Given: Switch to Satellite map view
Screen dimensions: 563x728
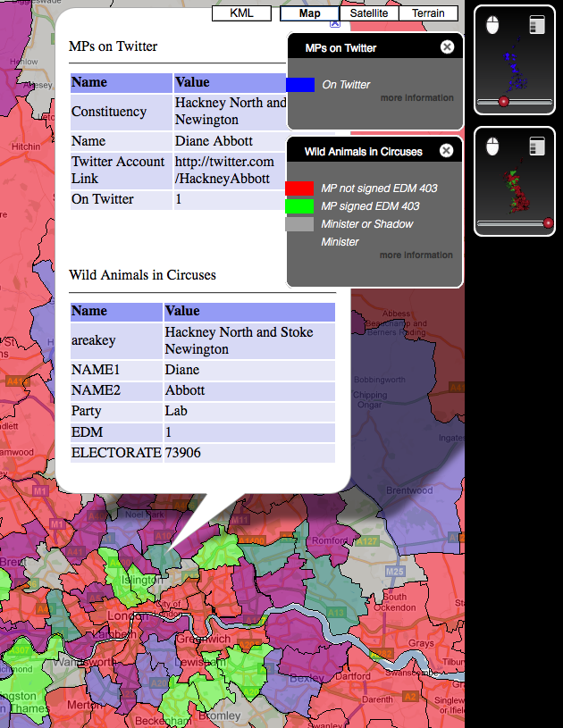Looking at the screenshot, I should pyautogui.click(x=369, y=13).
